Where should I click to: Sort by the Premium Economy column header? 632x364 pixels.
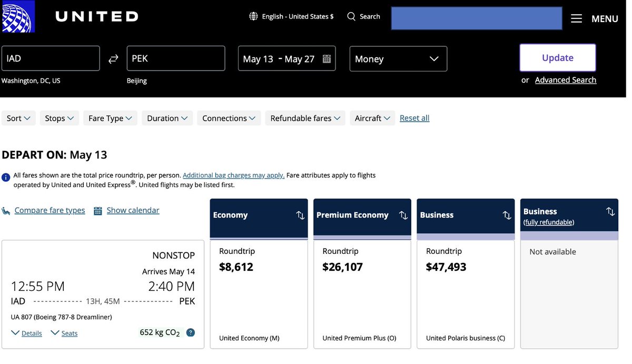[x=362, y=218]
